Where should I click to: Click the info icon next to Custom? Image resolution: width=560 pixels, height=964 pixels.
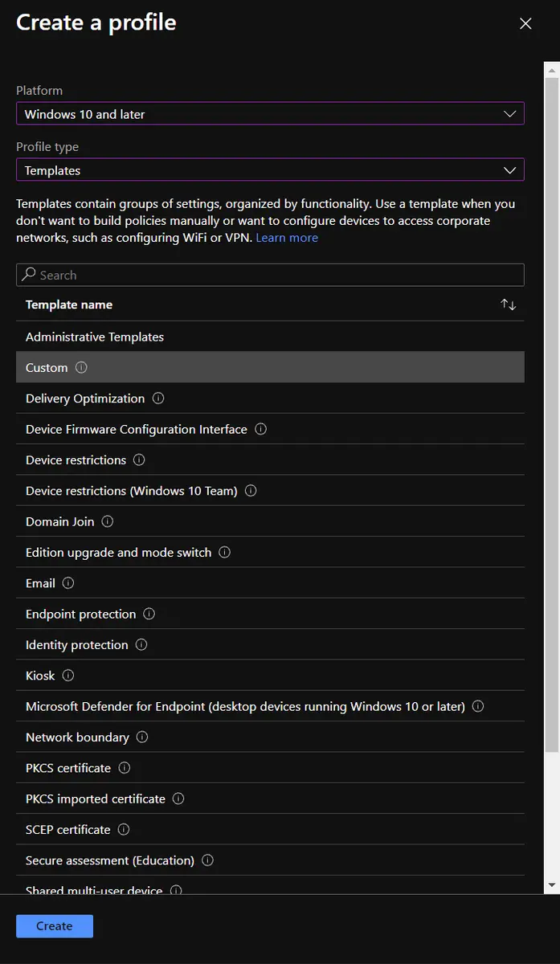tap(81, 367)
